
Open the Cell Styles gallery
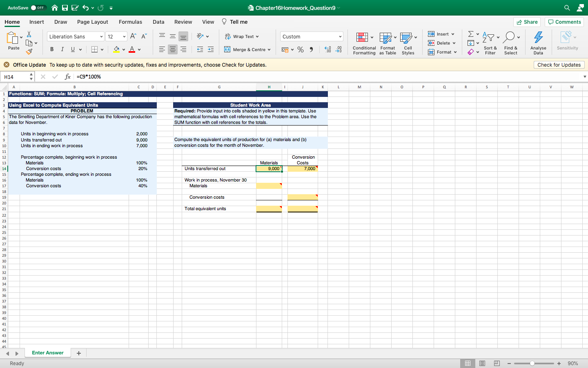pos(408,43)
